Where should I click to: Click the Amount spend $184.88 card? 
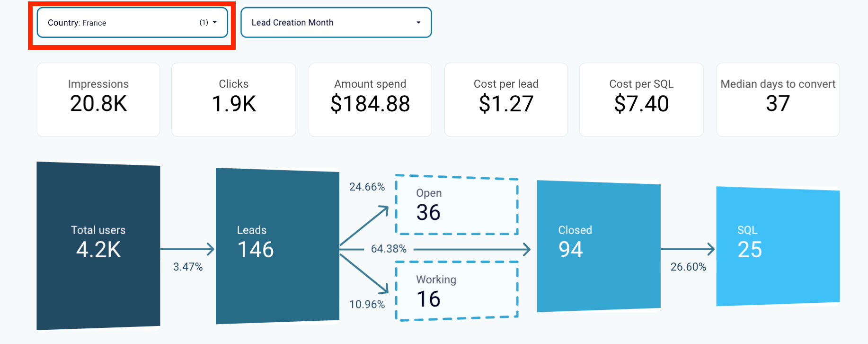point(370,100)
